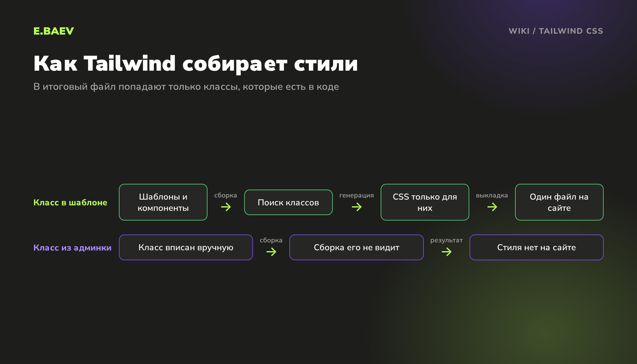Click the arrow under 'результат'
Image resolution: width=637 pixels, height=364 pixels.
point(447,252)
